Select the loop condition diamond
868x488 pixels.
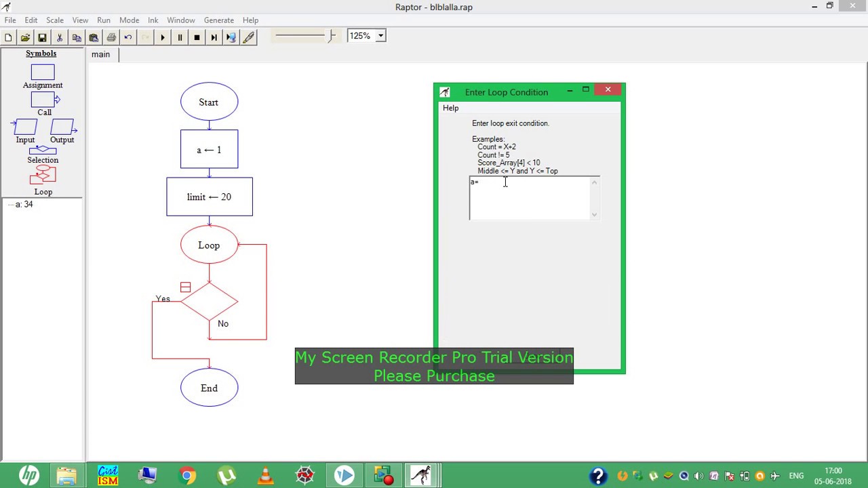[209, 302]
